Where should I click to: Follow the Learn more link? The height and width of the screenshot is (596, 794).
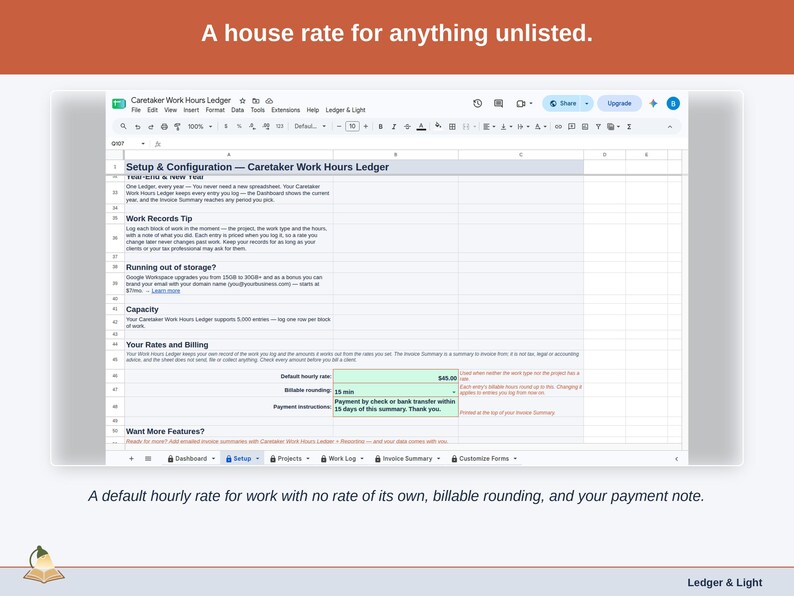click(166, 291)
